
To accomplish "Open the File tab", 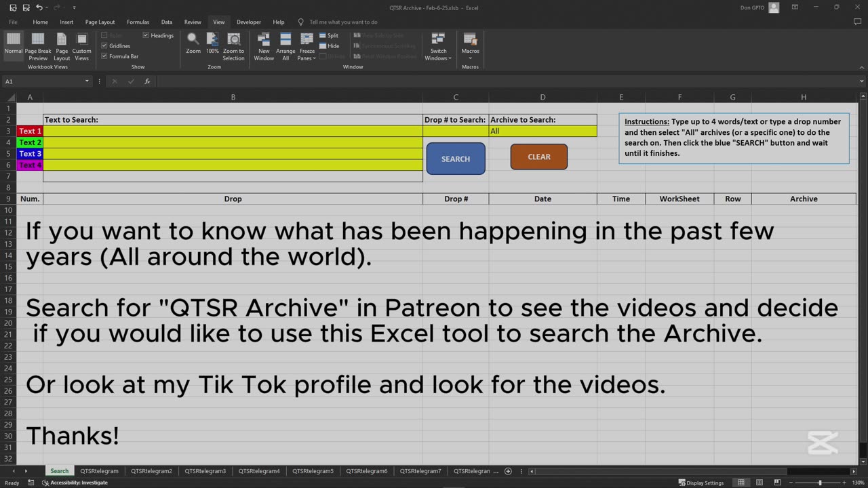I will [13, 22].
